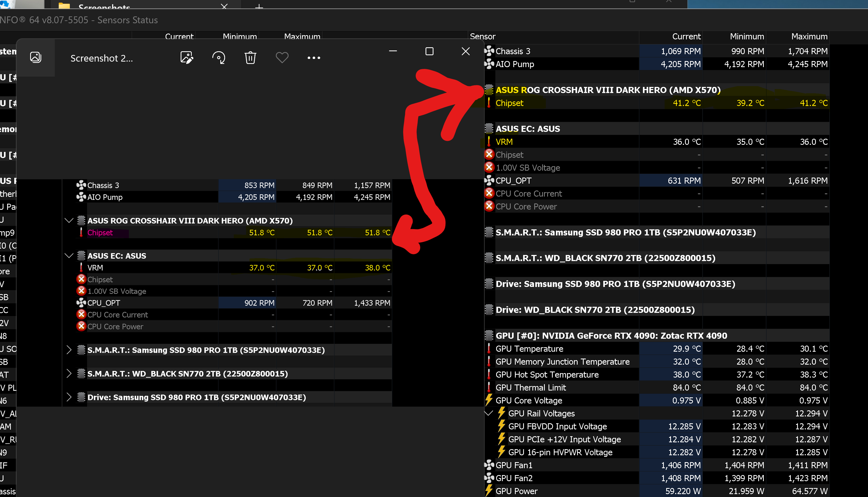This screenshot has width=868, height=497.
Task: Favorite the screenshot with the heart icon
Action: (x=282, y=58)
